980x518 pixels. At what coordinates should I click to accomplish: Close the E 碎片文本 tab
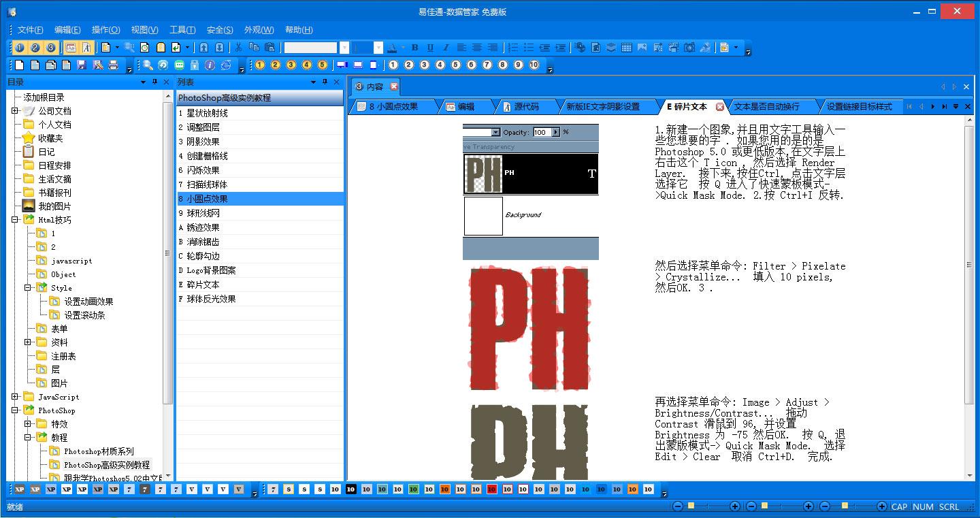[x=720, y=107]
